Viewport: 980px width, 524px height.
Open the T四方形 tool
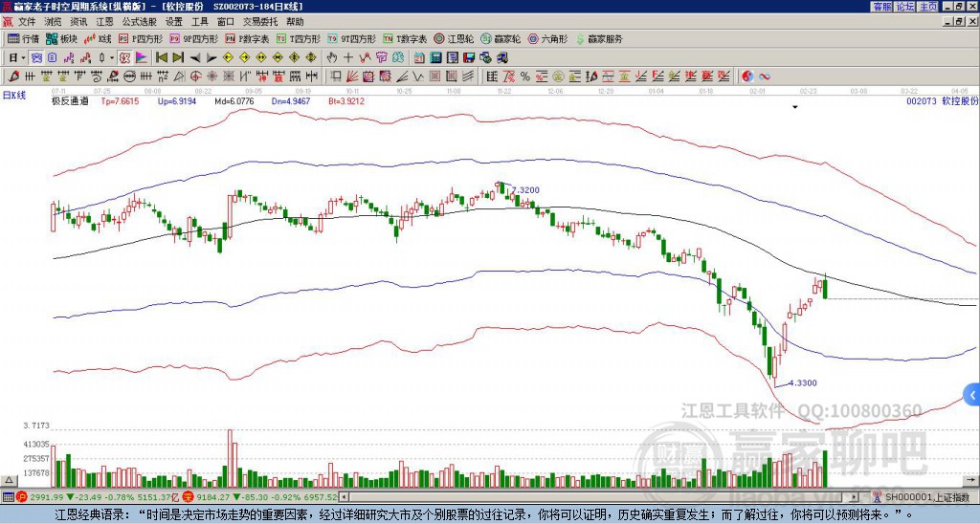pos(299,38)
